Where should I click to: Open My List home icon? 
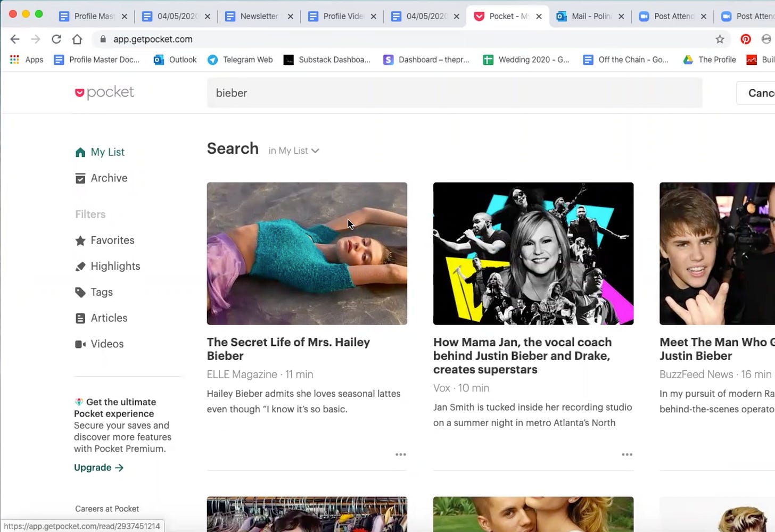click(80, 152)
